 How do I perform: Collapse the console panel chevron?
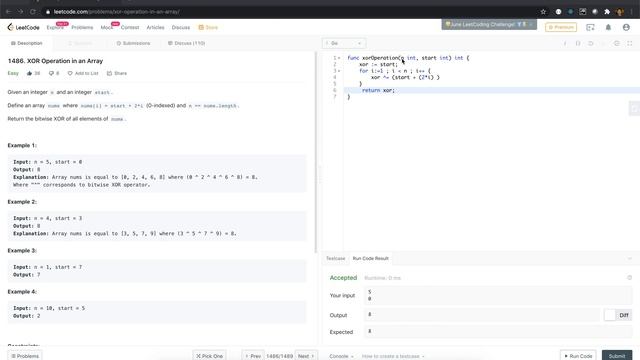tap(629, 258)
